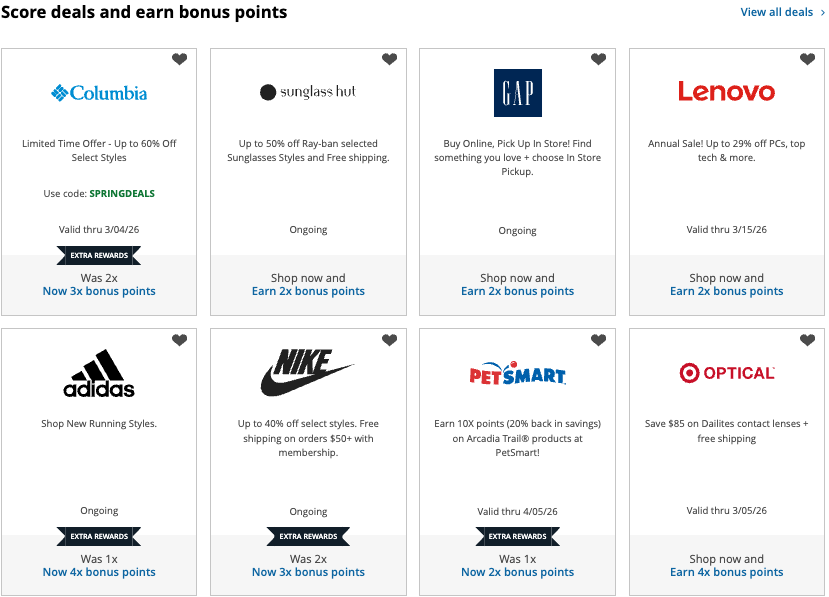829x597 pixels.
Task: Tap heart icon on PetSmart deal
Action: pyautogui.click(x=598, y=341)
